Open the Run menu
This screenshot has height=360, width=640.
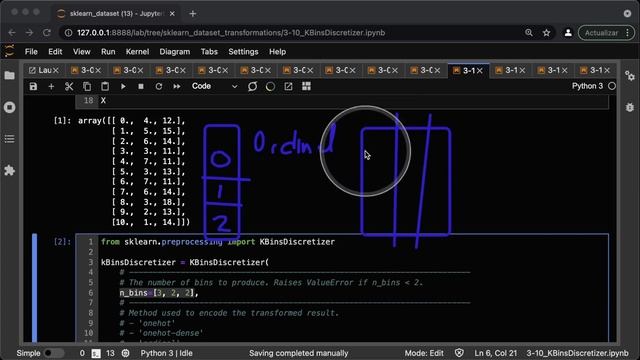point(108,52)
